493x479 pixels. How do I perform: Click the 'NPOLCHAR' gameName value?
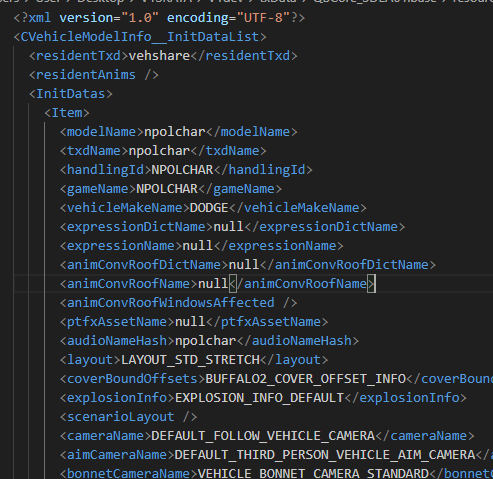(x=167, y=189)
